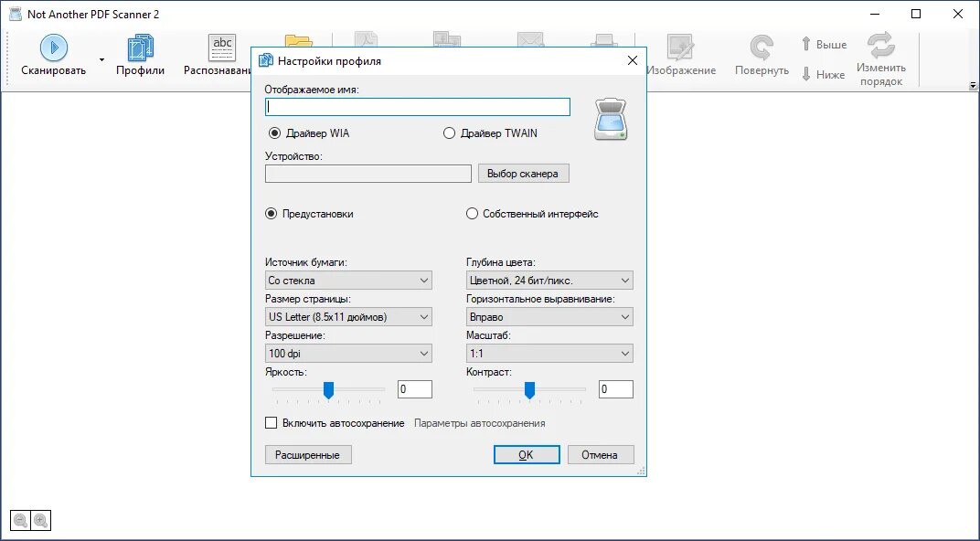
Task: Click the Выбор сканера button
Action: pyautogui.click(x=523, y=174)
